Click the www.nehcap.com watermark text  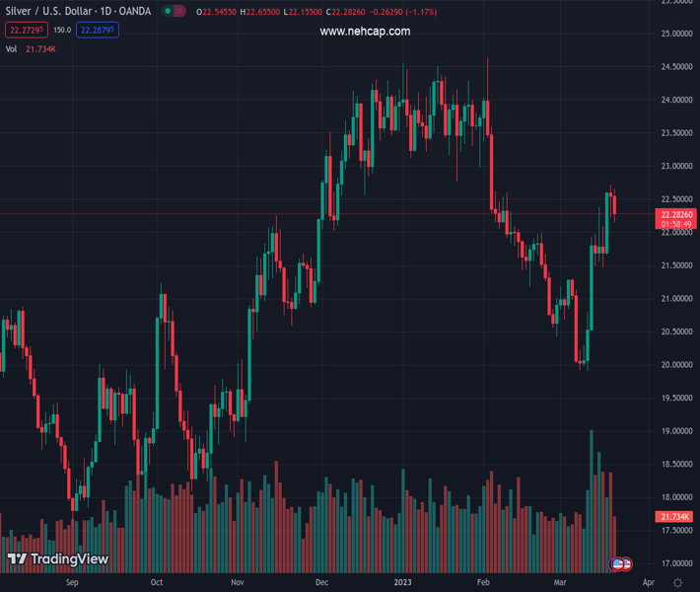pos(365,32)
